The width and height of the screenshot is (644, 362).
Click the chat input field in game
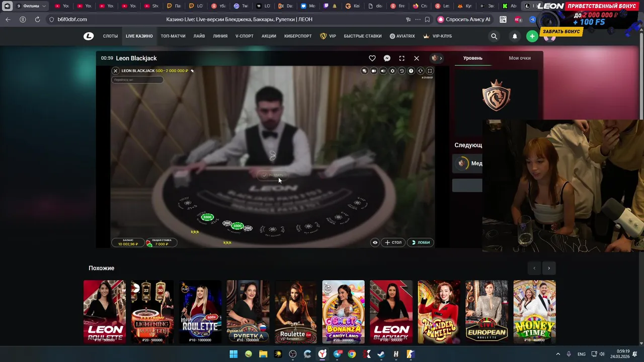pyautogui.click(x=137, y=80)
